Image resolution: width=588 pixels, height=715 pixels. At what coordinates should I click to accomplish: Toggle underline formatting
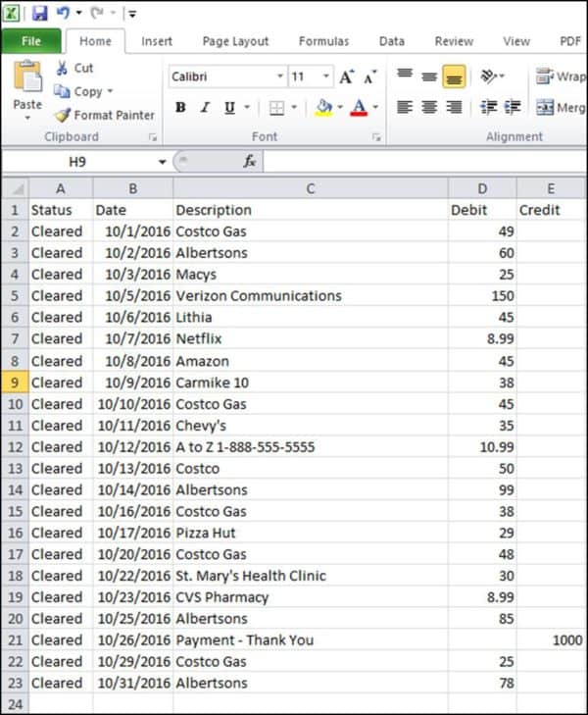click(229, 108)
